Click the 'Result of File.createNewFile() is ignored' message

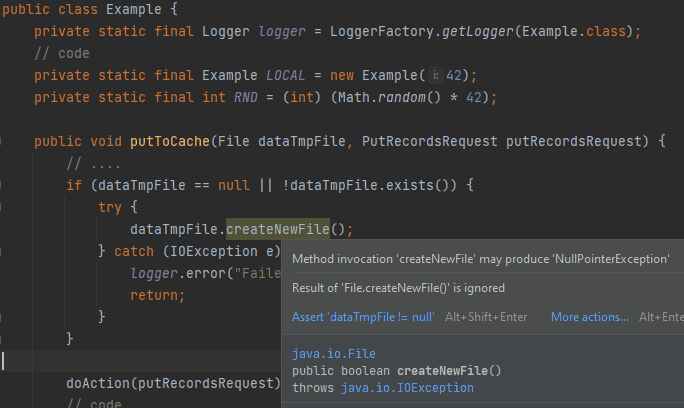(398, 288)
